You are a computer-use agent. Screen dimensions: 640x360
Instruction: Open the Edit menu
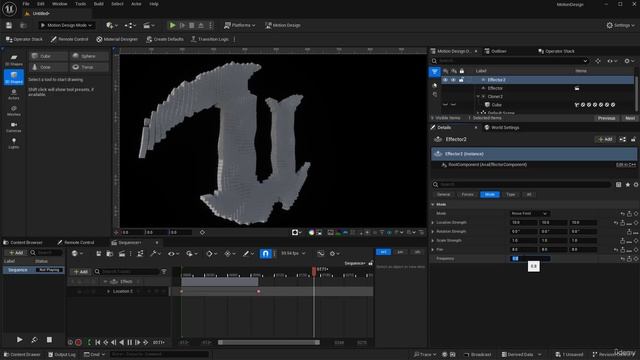[41, 4]
